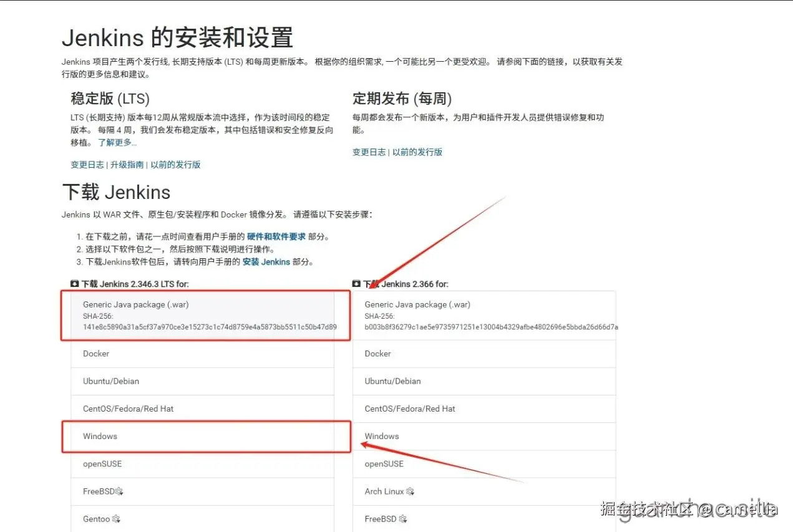Open the 了解更多... link under 稳定版 (LTS)

tap(117, 143)
